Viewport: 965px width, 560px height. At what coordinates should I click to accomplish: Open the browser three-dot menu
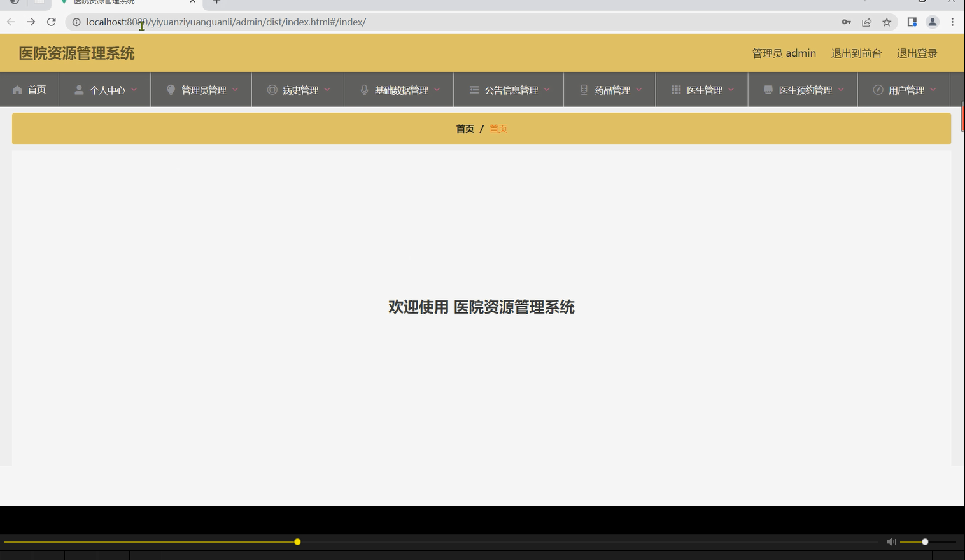952,22
